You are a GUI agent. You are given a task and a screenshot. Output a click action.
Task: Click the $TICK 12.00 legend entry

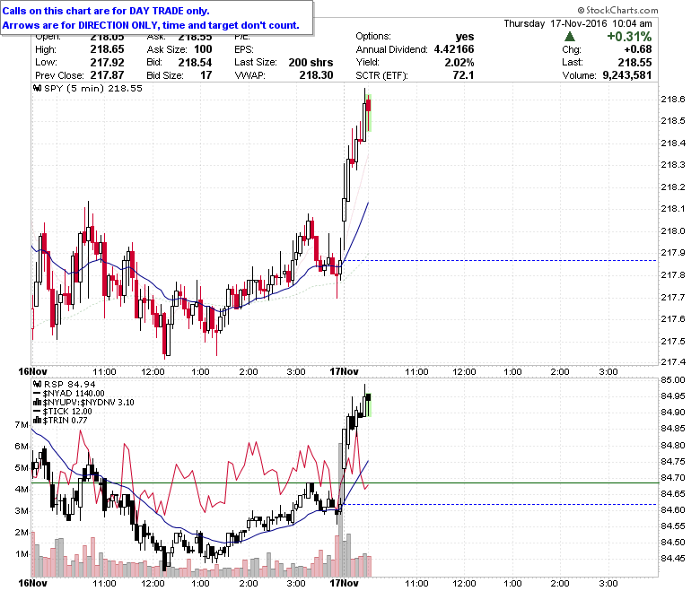click(x=63, y=412)
